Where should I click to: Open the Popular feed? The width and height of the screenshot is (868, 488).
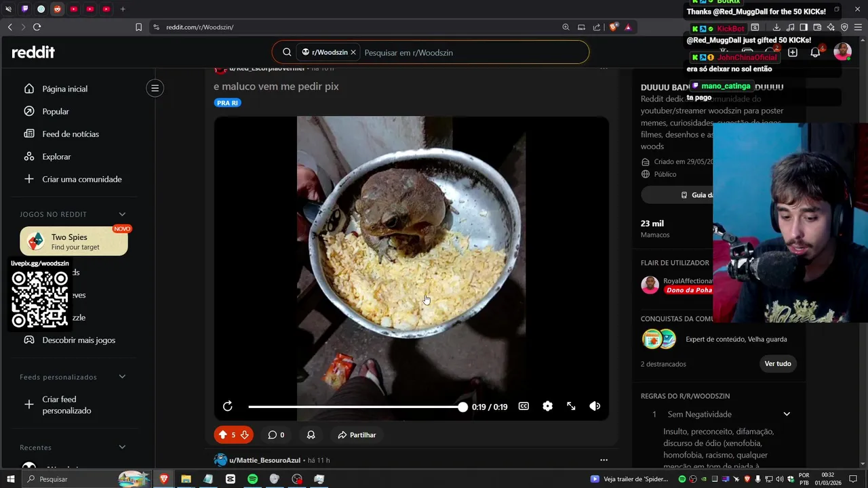(55, 111)
